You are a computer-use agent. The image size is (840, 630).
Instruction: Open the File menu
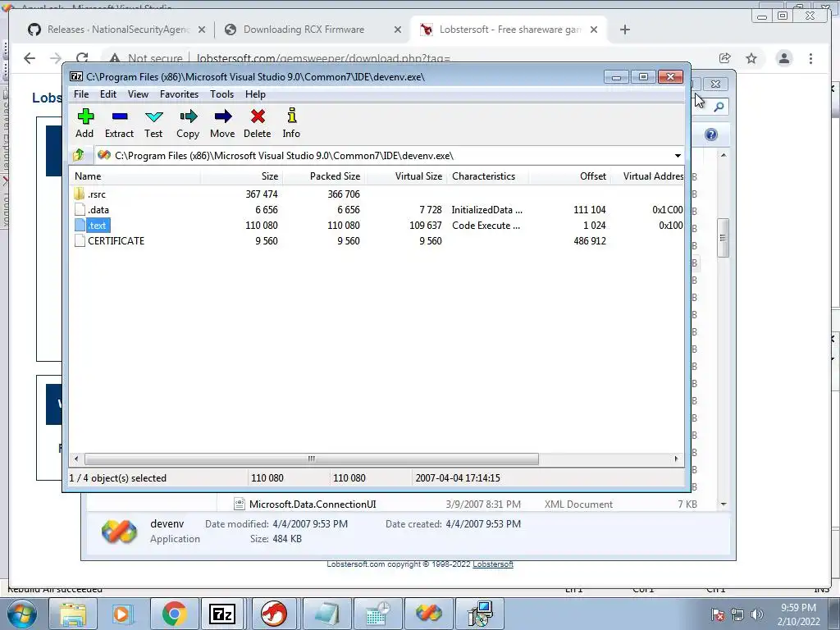[x=81, y=94]
